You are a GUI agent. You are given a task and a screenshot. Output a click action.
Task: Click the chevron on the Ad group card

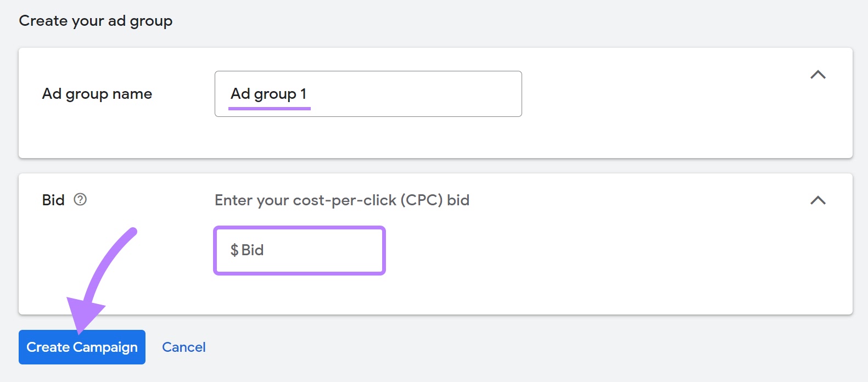click(x=819, y=75)
